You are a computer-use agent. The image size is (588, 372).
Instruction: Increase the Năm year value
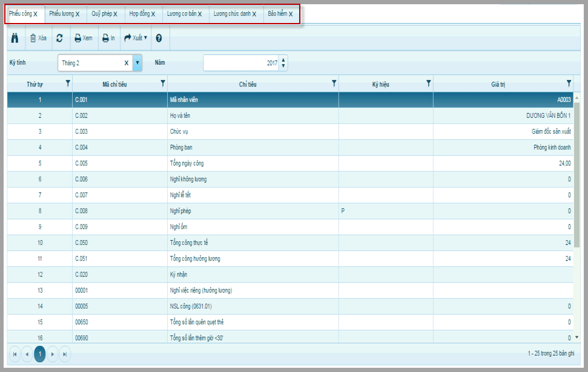(x=283, y=59)
